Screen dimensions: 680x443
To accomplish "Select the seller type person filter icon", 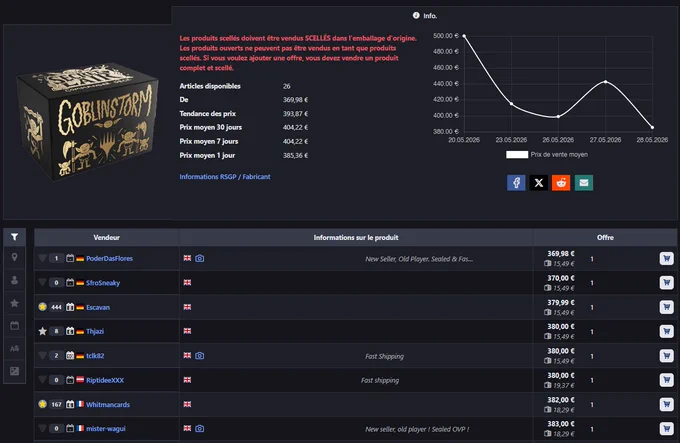I will 14,280.
